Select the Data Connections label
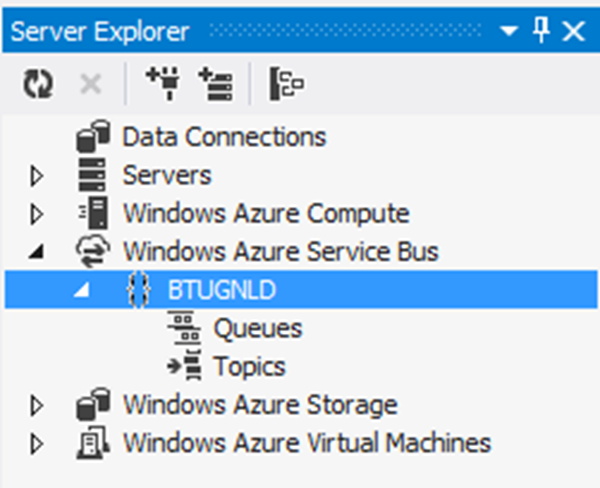 pos(224,136)
